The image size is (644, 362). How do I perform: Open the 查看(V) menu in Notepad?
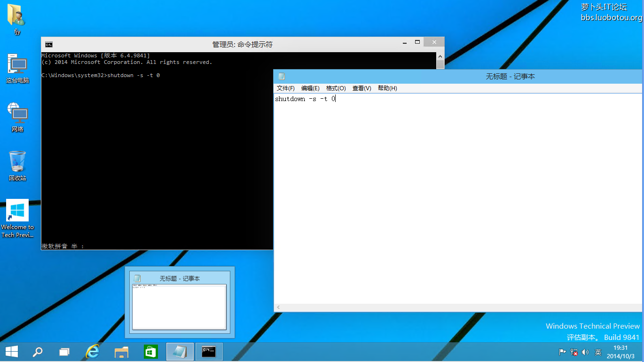[x=362, y=88]
